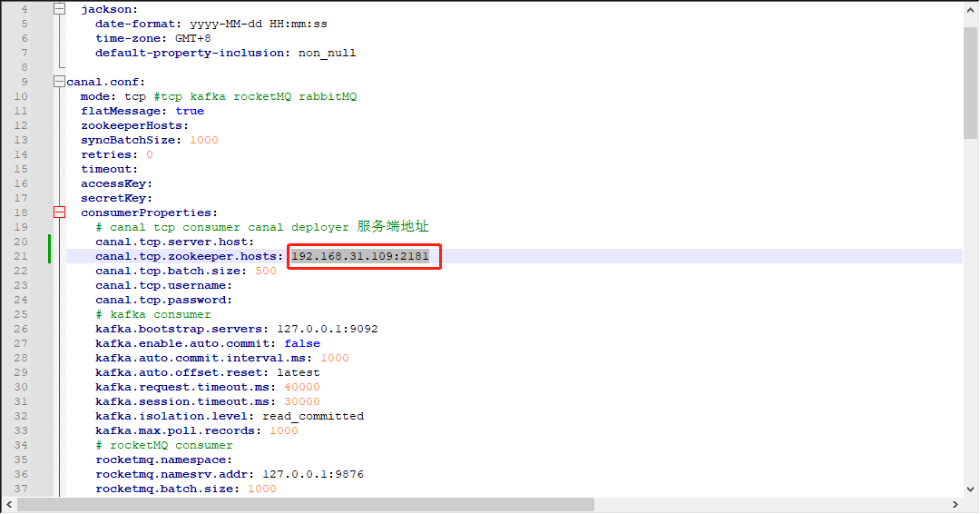
Task: Click the accessKey: key
Action: pyautogui.click(x=116, y=183)
